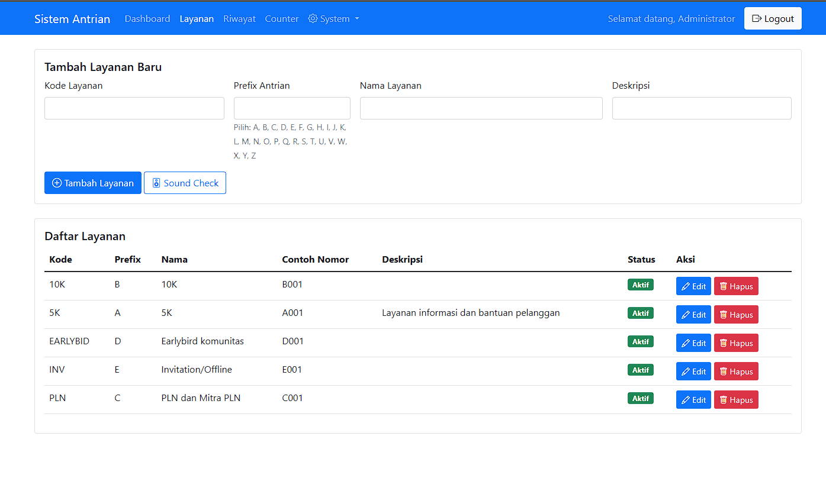
Task: Open the Counter nav item
Action: coord(282,19)
